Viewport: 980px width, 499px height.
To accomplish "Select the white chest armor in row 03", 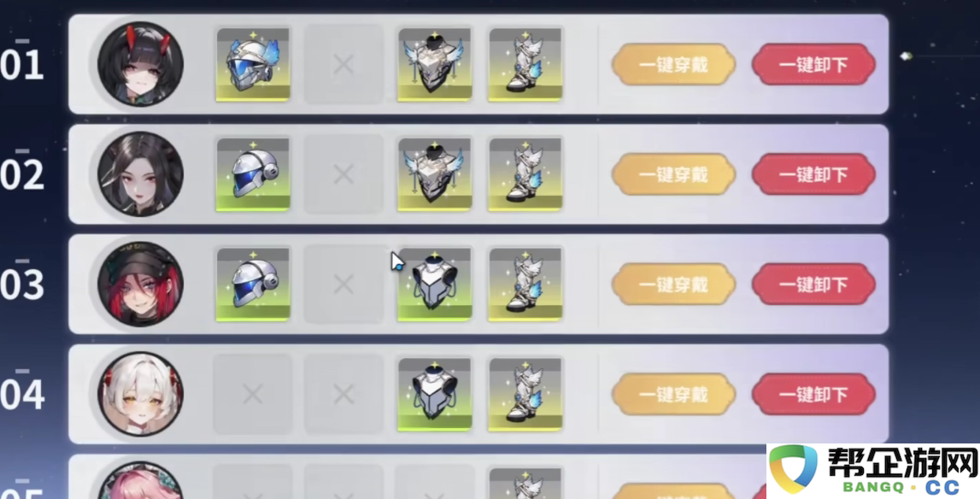I will (434, 285).
